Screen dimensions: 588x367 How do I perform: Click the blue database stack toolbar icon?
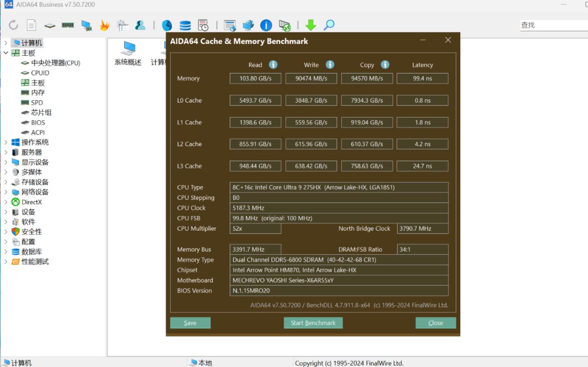pos(185,25)
